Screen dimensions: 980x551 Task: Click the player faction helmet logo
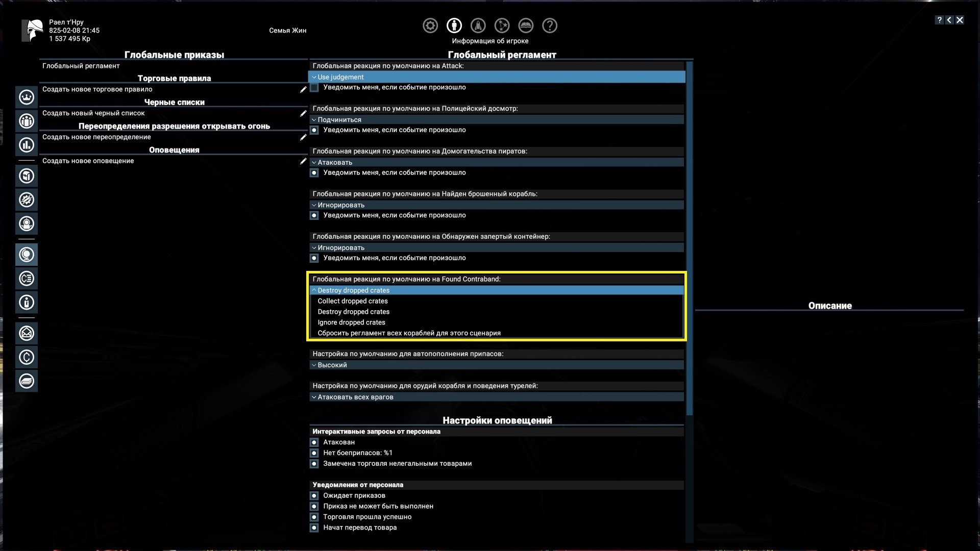[33, 31]
